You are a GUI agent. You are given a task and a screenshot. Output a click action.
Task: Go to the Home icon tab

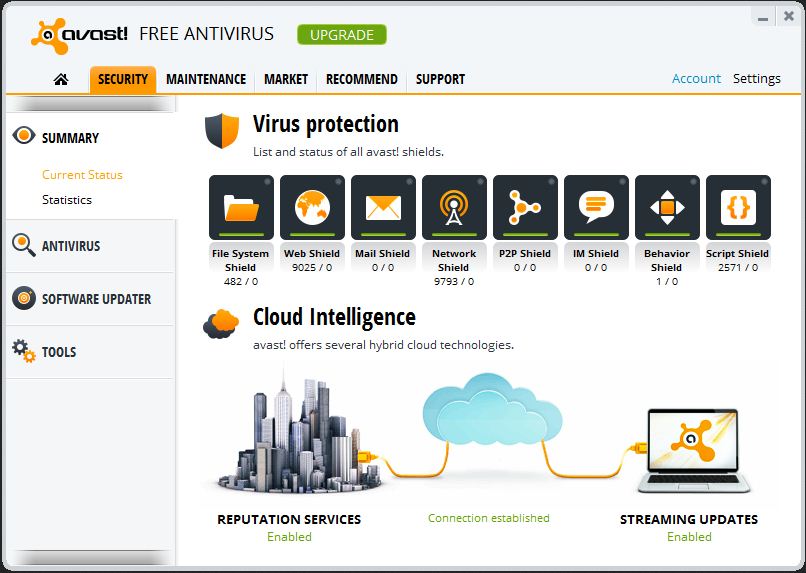[61, 79]
